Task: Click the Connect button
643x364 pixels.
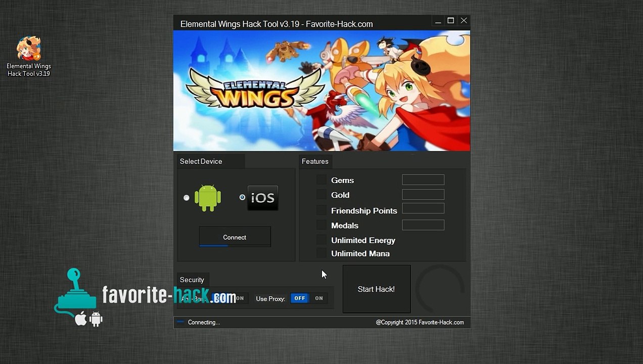Action: pos(235,237)
